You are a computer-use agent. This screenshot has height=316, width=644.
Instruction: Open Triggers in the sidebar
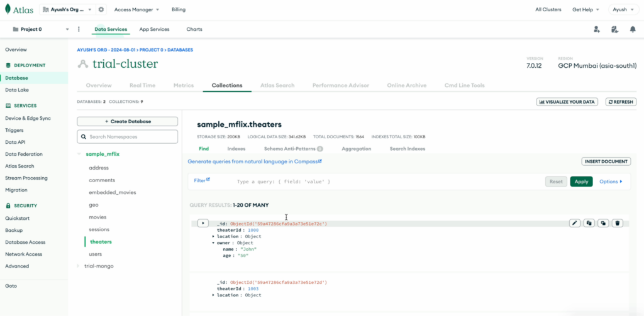click(x=14, y=130)
